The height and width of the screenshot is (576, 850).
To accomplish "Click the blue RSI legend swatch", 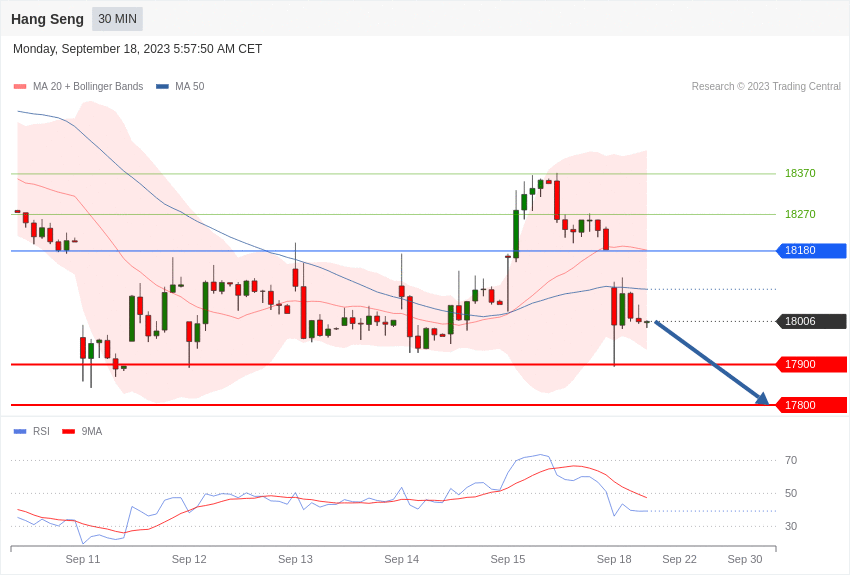I will (20, 432).
